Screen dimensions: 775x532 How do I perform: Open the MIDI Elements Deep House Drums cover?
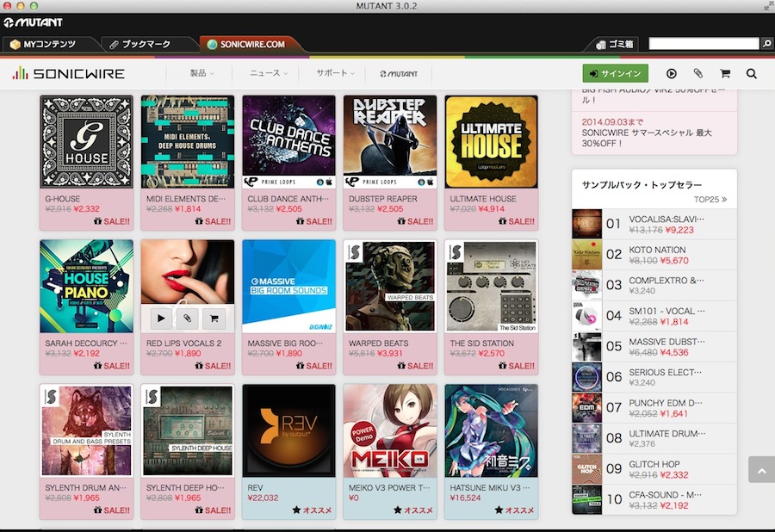(188, 142)
